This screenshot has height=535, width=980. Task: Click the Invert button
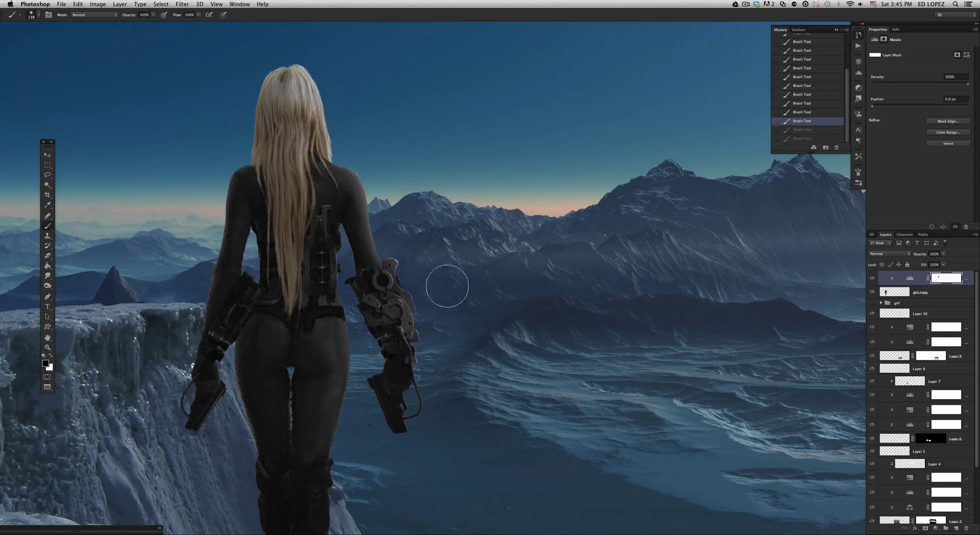948,143
